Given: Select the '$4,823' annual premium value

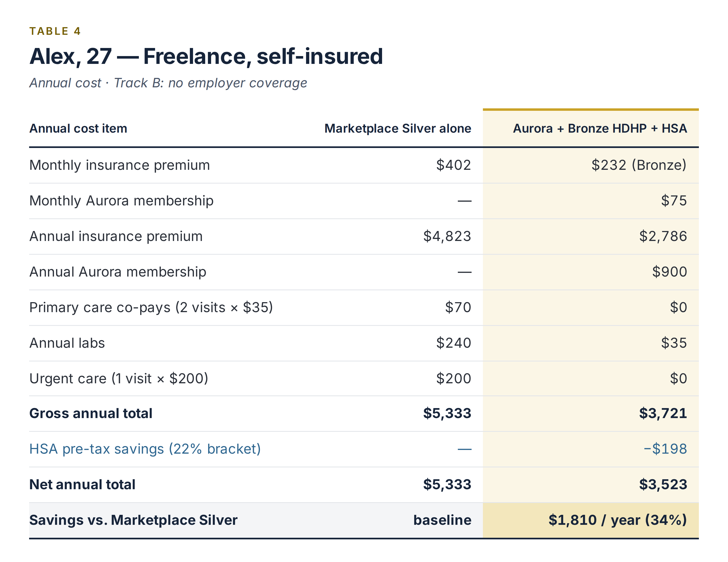Looking at the screenshot, I should 447,237.
